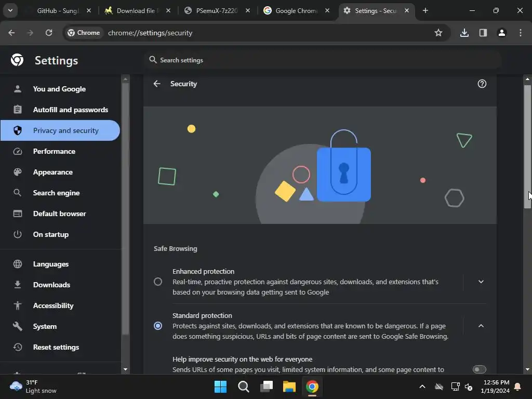Open Default browser settings
The height and width of the screenshot is (399, 532).
point(60,214)
